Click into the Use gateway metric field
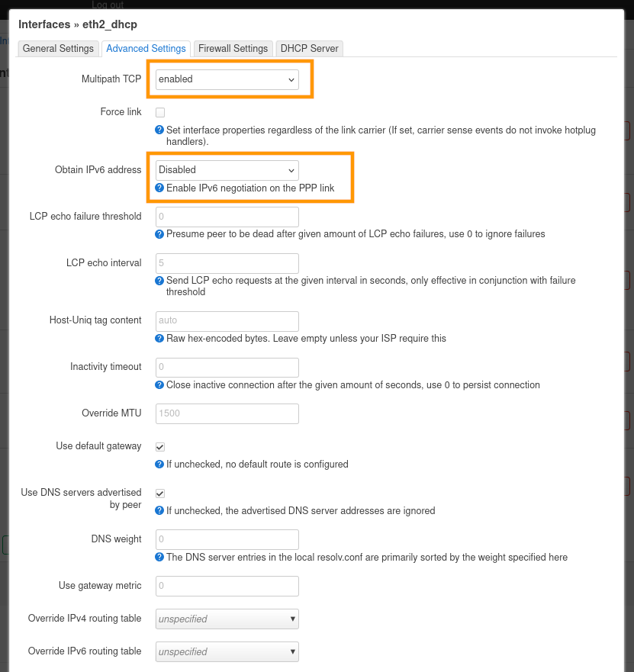The image size is (634, 672). click(x=227, y=586)
